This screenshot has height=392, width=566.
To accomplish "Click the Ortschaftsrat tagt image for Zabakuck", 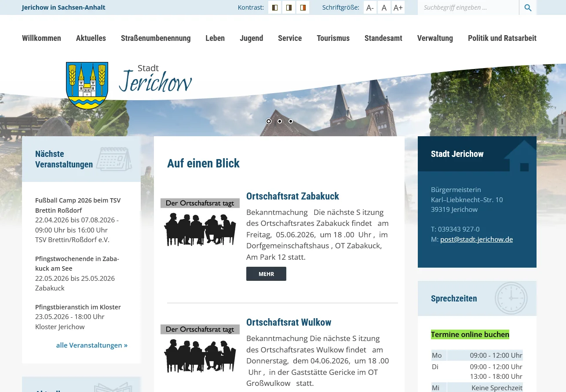I will point(200,222).
